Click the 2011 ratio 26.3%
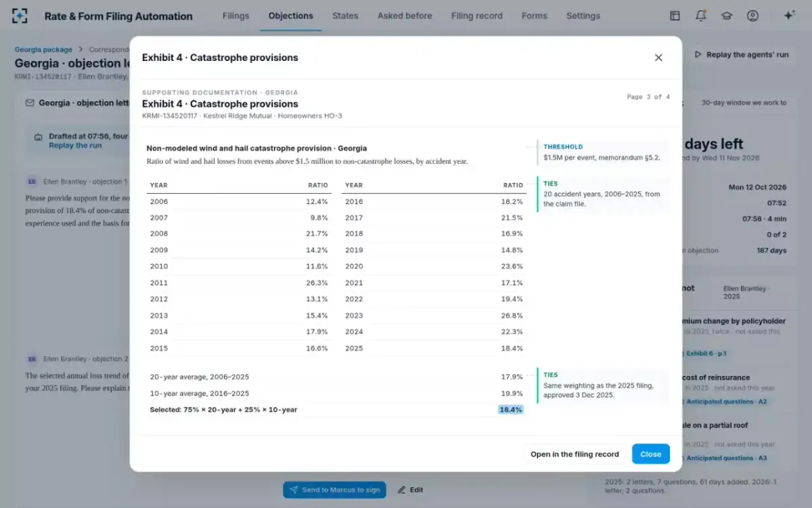812x508 pixels. tap(317, 283)
